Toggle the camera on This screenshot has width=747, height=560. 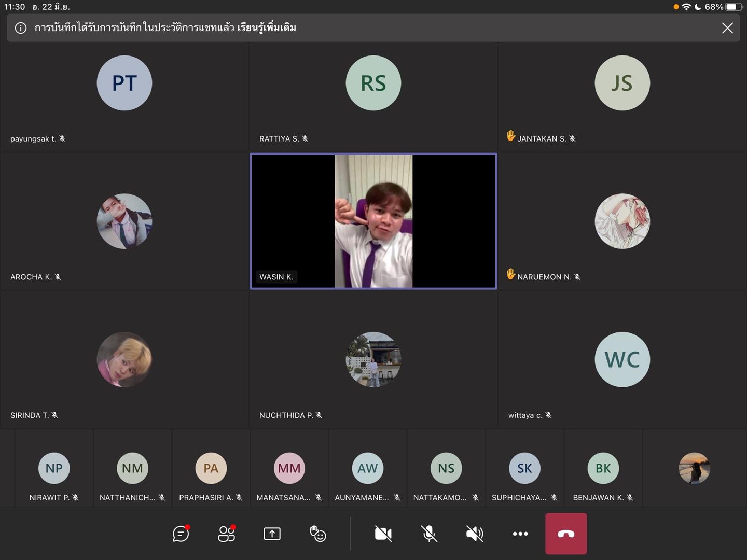383,534
